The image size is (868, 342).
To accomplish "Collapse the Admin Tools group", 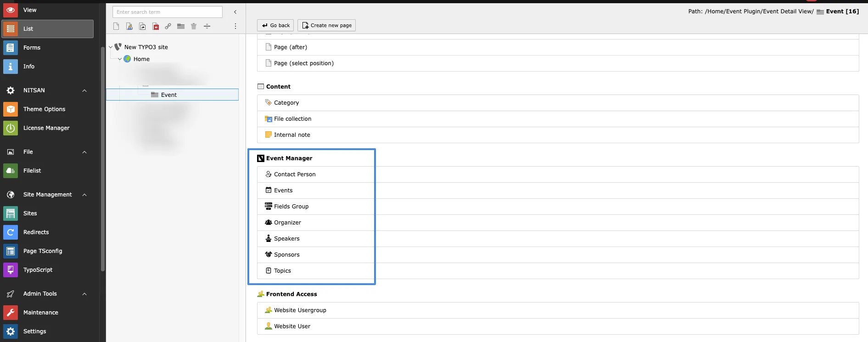I will pos(84,294).
